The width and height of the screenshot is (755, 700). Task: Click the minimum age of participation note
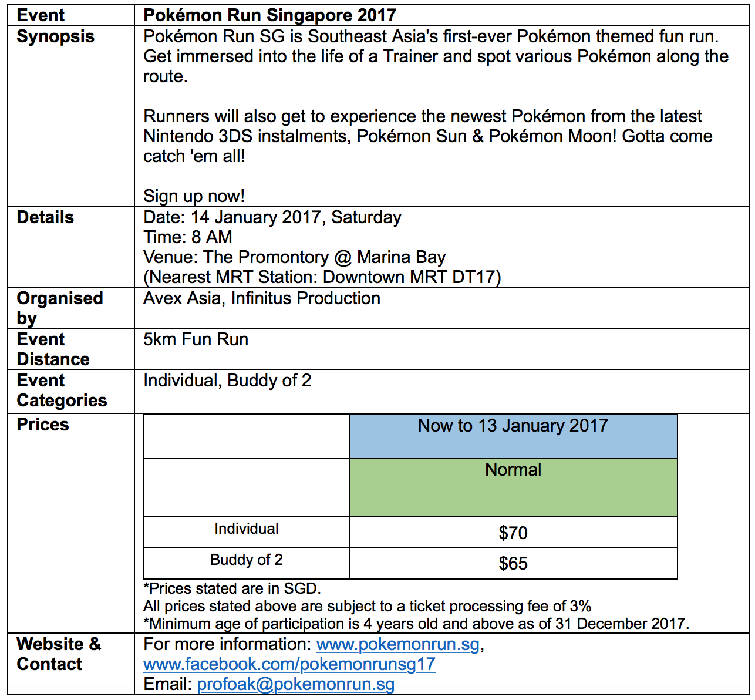416,624
